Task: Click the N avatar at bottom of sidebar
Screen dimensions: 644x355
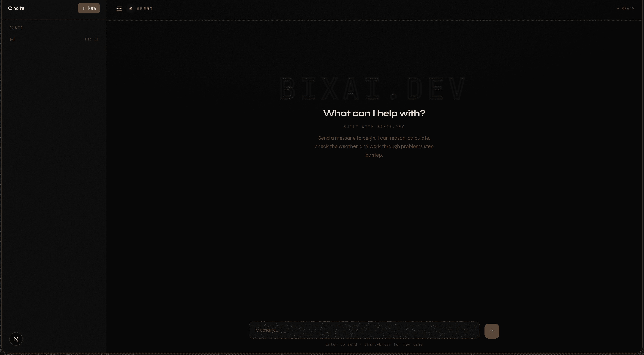Action: [16, 339]
